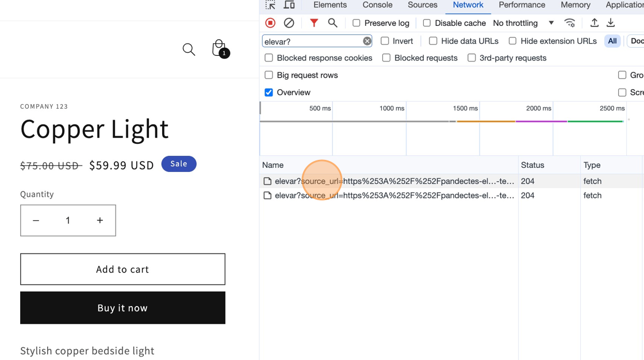The width and height of the screenshot is (644, 360).
Task: Sort requests by Name column
Action: 389,165
